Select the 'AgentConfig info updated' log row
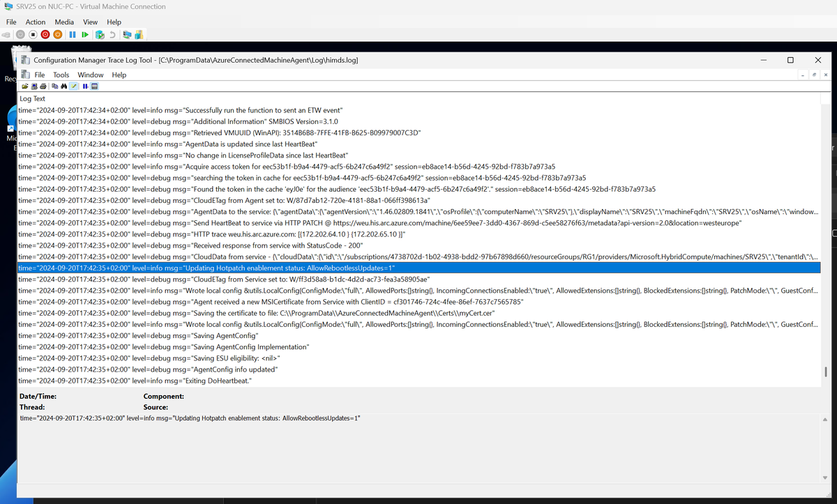The image size is (837, 504). [418, 369]
